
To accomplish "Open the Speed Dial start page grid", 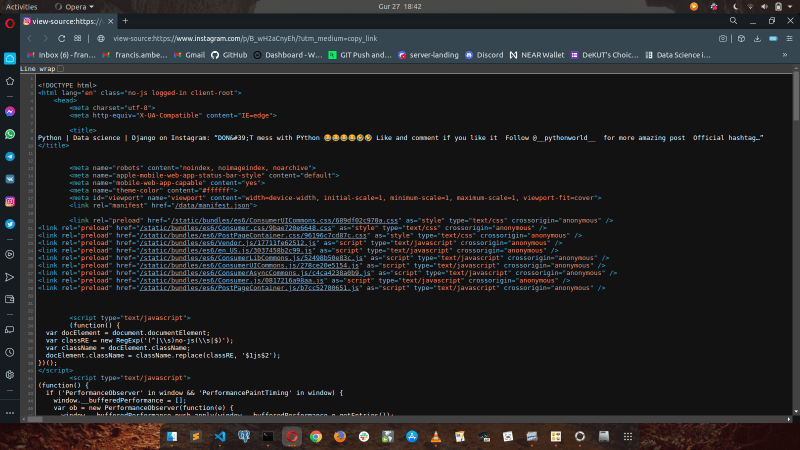I will click(x=78, y=38).
